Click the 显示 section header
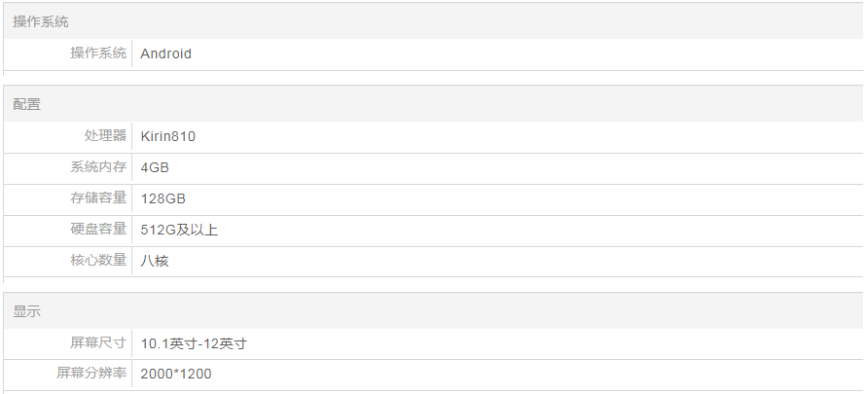 click(x=27, y=311)
